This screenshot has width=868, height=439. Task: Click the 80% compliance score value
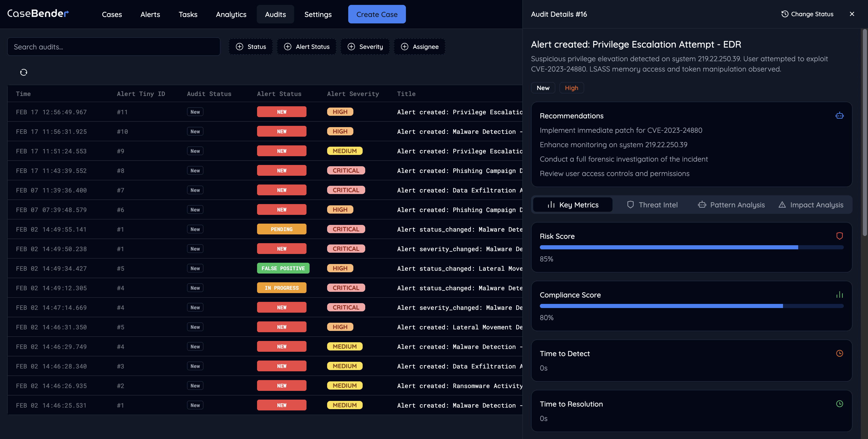(546, 318)
